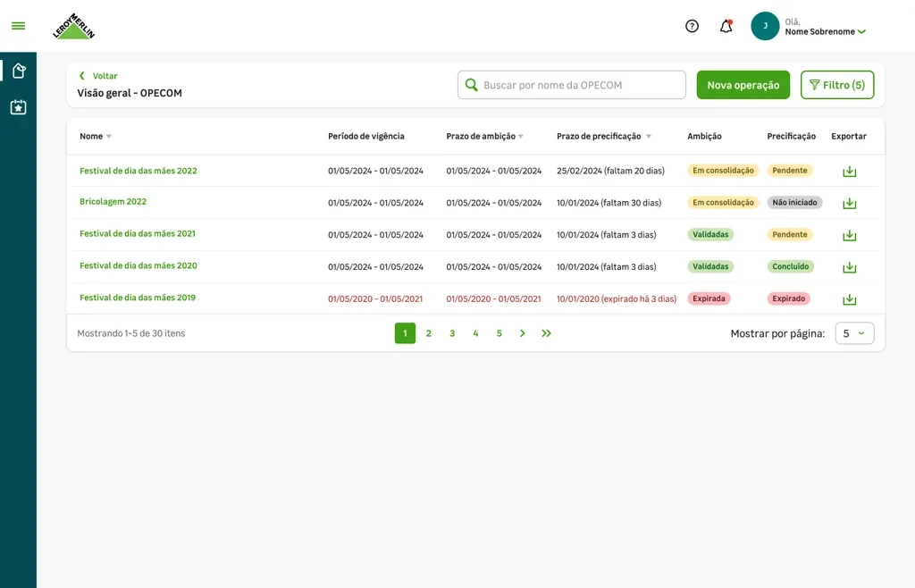The height and width of the screenshot is (588, 915).
Task: Open Festival de dia das mães 2020
Action: coord(139,265)
